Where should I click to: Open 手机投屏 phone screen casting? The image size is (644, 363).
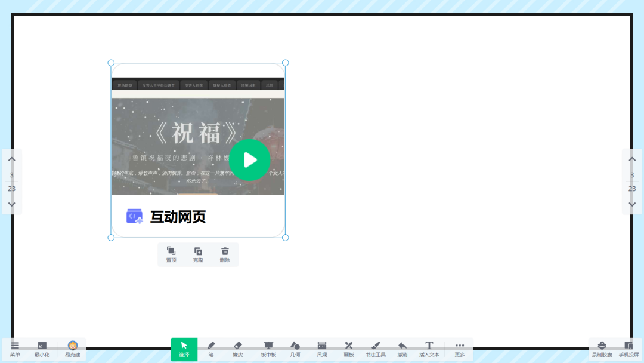[629, 349]
